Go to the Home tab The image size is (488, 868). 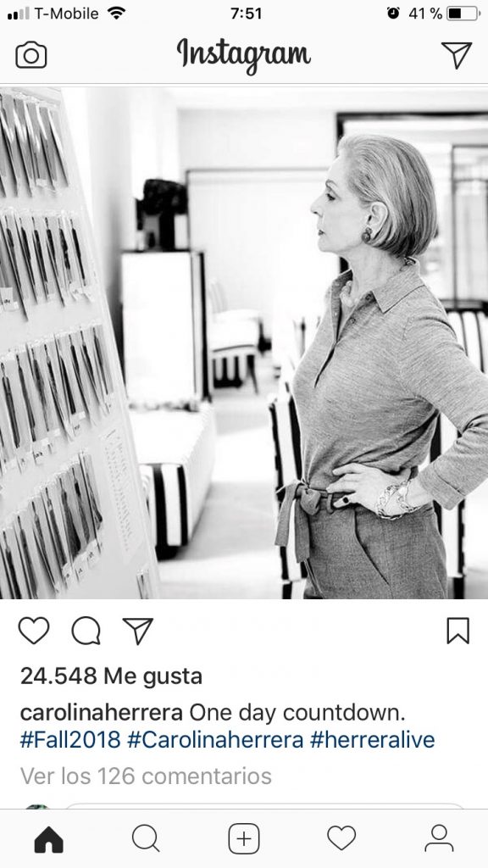[48, 840]
